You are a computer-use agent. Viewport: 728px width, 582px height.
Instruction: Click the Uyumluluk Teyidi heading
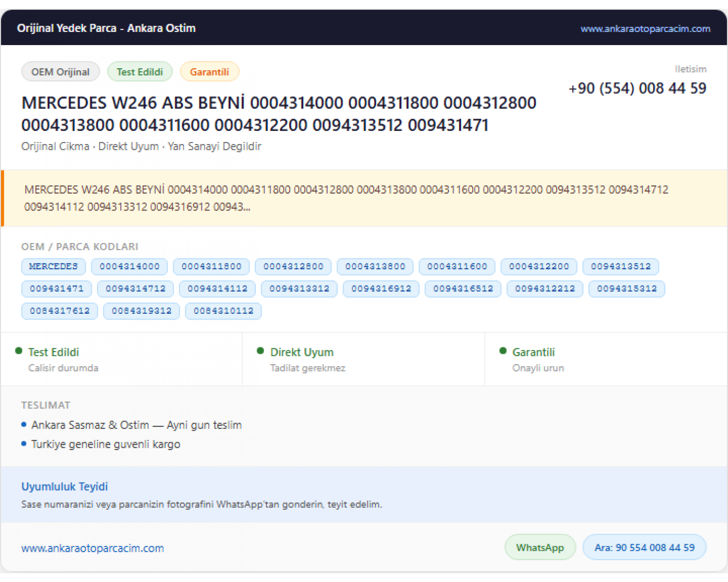[65, 486]
